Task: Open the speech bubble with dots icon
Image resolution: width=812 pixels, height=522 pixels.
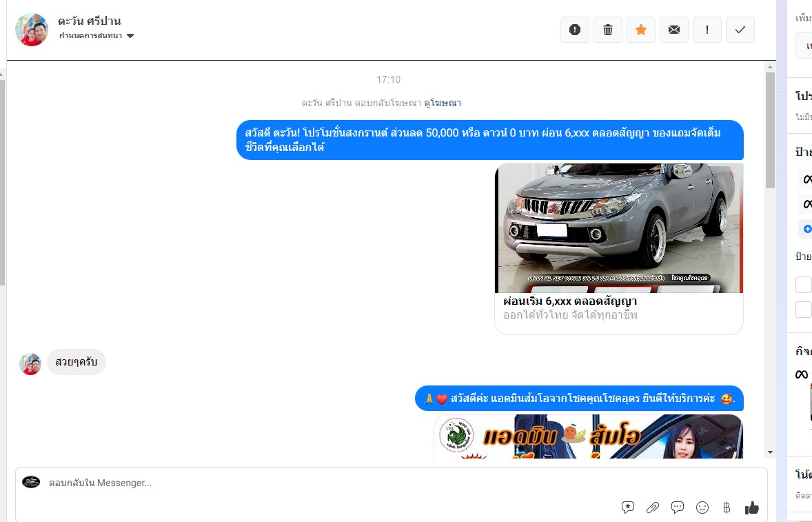Action: (678, 508)
